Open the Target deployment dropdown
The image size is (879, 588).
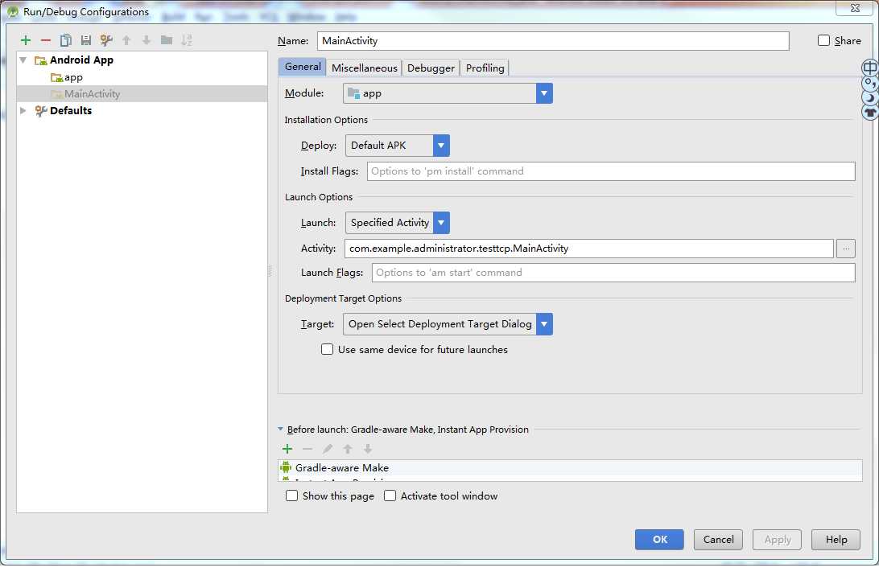coord(448,323)
